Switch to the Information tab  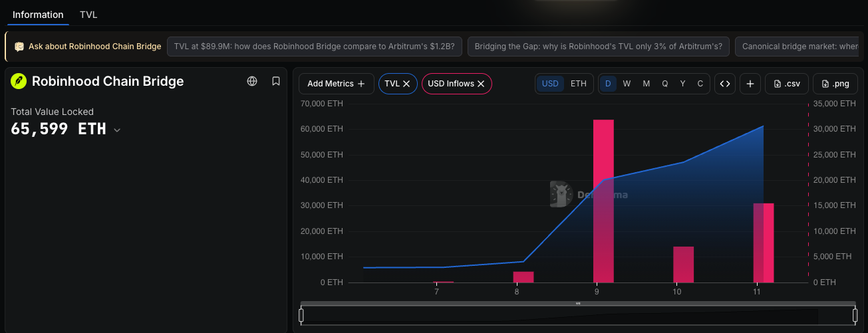point(38,15)
